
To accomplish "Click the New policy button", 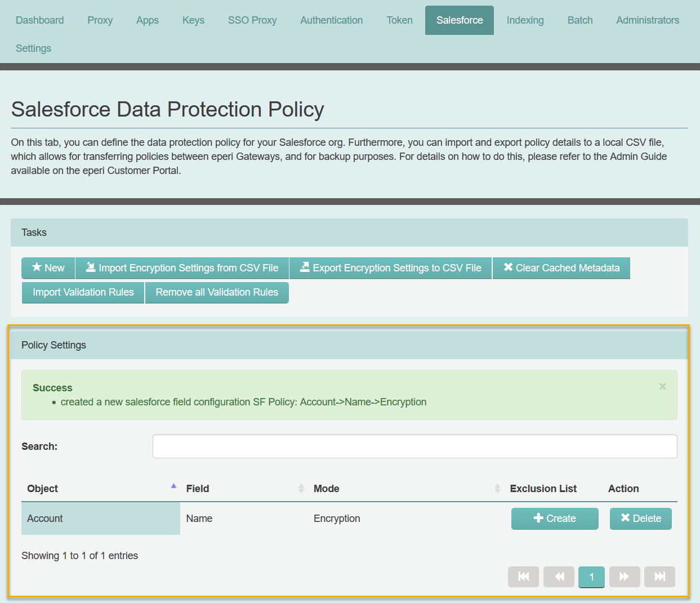I will (48, 268).
